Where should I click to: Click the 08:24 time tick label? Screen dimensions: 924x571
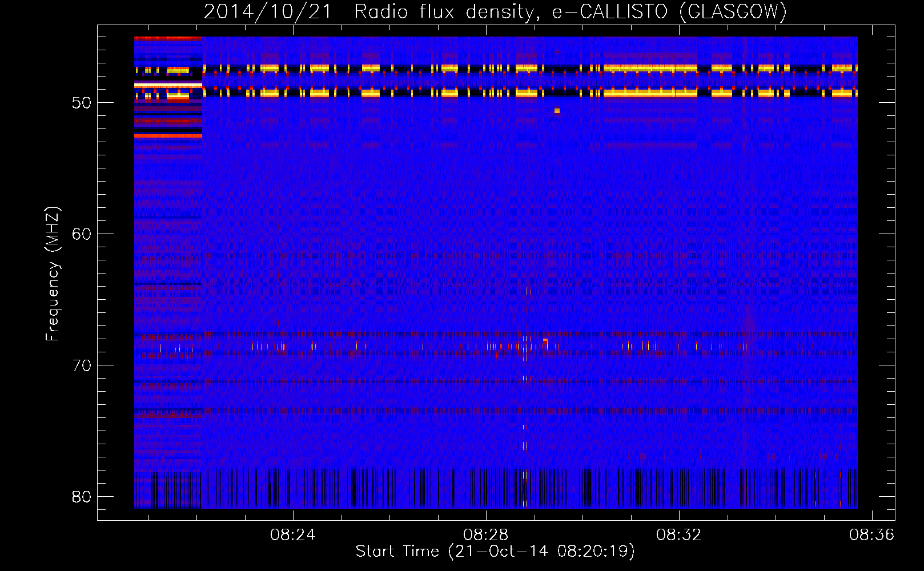coord(293,535)
